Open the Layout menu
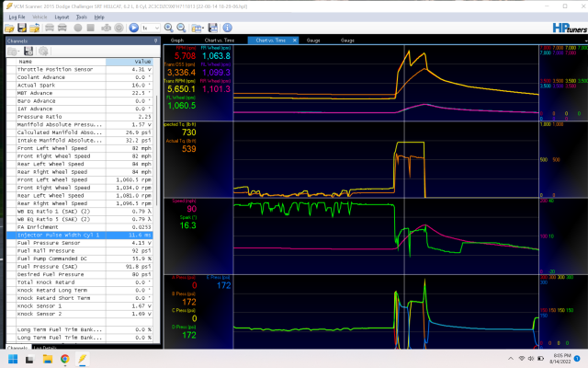The width and height of the screenshot is (588, 368). [61, 17]
